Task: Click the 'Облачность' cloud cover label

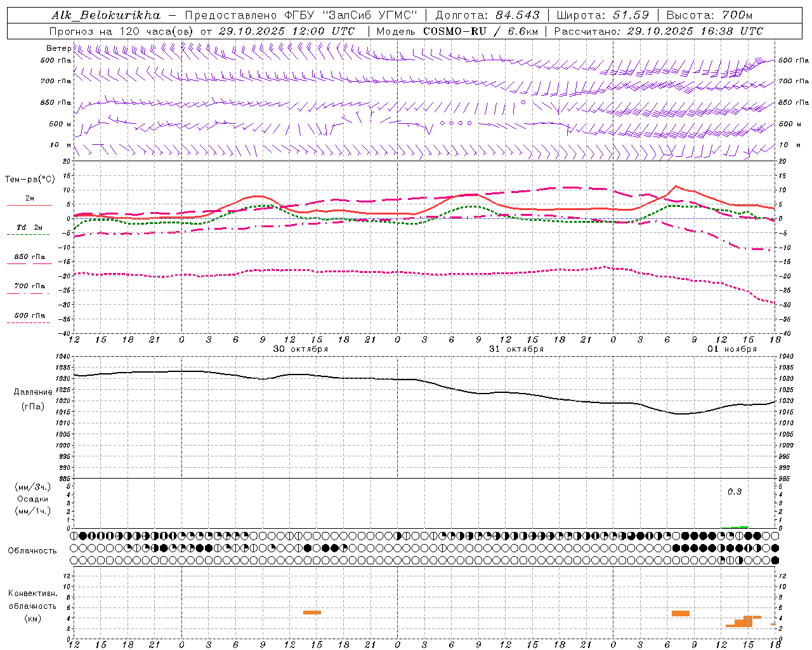Action: pyautogui.click(x=32, y=550)
